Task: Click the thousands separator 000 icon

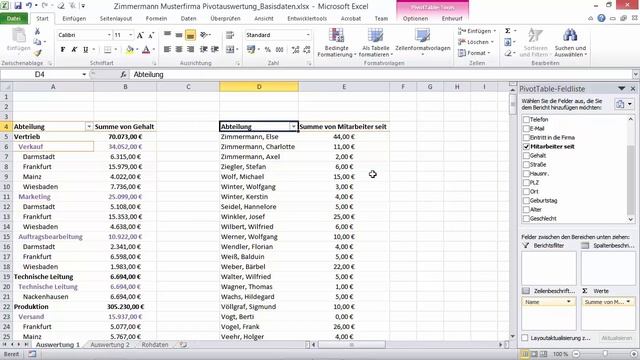Action: [280, 49]
